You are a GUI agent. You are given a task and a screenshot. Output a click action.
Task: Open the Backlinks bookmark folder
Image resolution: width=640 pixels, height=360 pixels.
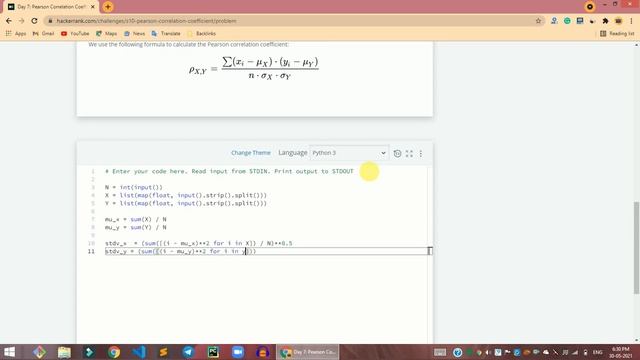point(201,33)
